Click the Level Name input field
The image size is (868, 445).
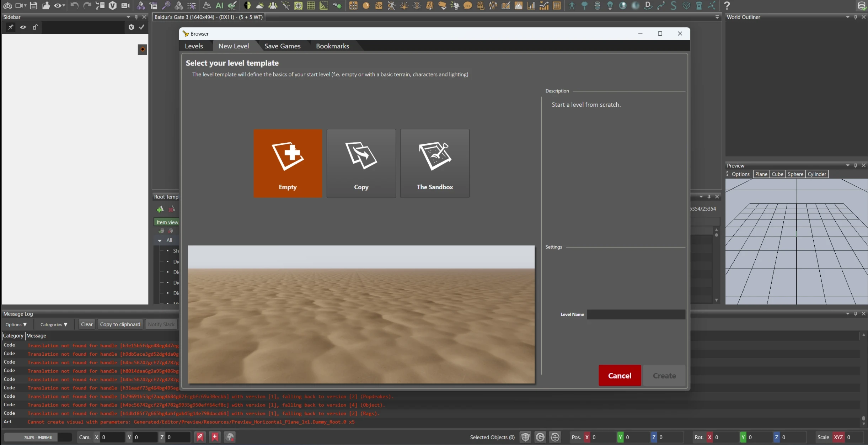click(636, 314)
